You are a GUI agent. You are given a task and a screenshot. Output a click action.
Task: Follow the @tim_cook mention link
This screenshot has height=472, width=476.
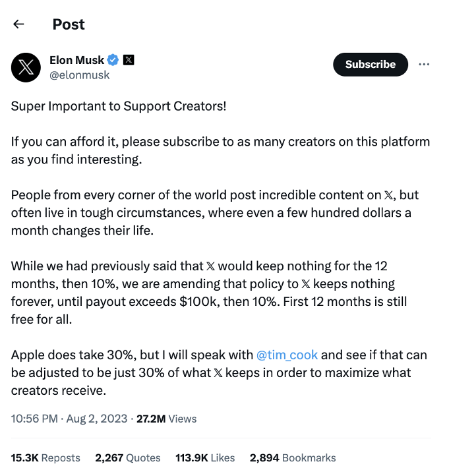tap(287, 355)
